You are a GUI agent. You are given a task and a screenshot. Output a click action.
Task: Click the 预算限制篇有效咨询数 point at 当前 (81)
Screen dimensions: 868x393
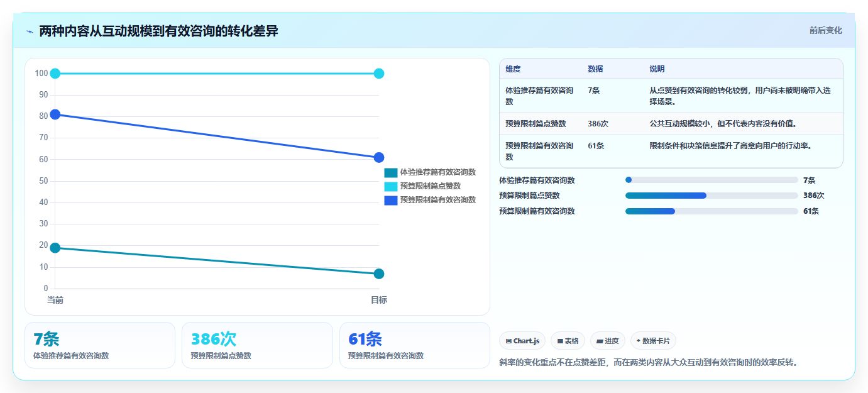click(55, 114)
